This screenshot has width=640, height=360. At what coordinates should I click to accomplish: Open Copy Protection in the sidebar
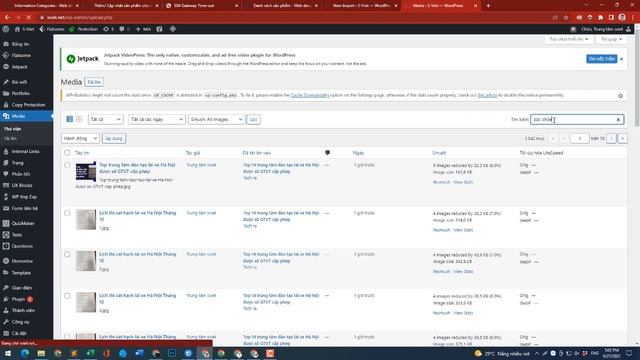coord(28,105)
